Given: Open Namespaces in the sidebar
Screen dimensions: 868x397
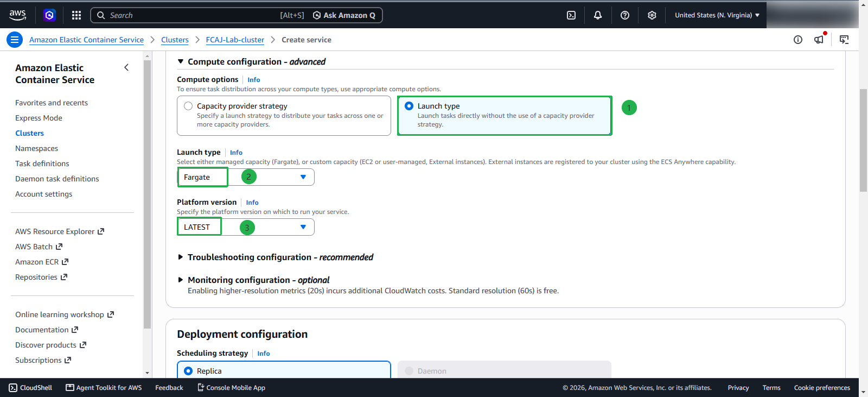Looking at the screenshot, I should point(36,148).
